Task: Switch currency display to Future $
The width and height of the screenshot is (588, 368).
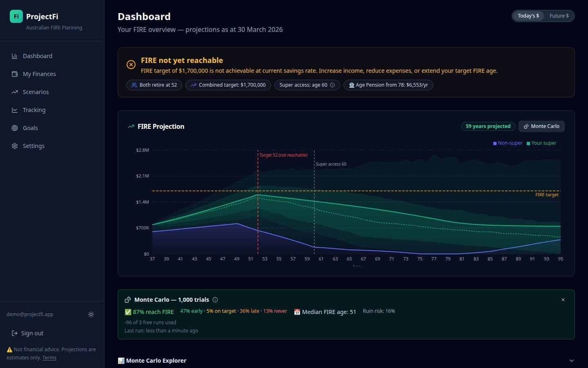Action: [x=559, y=16]
